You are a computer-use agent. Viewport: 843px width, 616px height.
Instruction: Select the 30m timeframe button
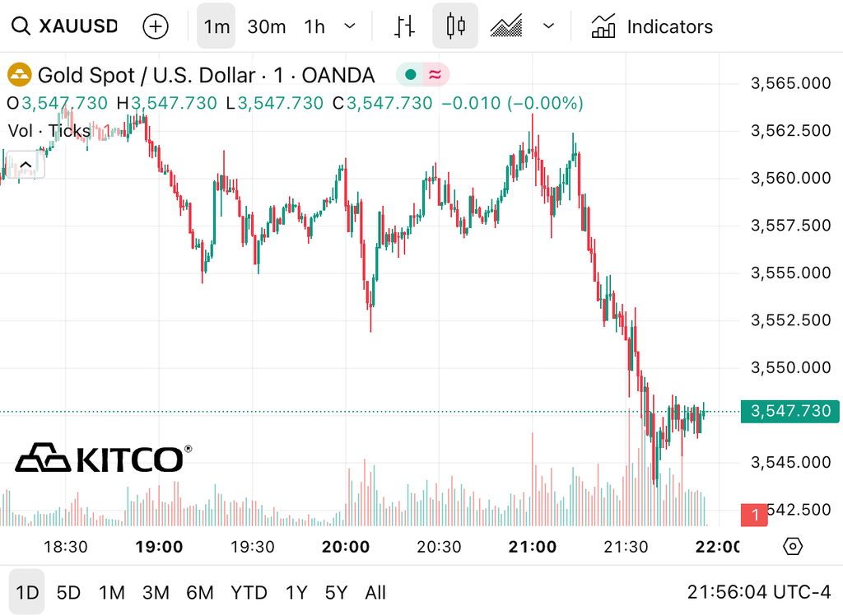pyautogui.click(x=267, y=26)
